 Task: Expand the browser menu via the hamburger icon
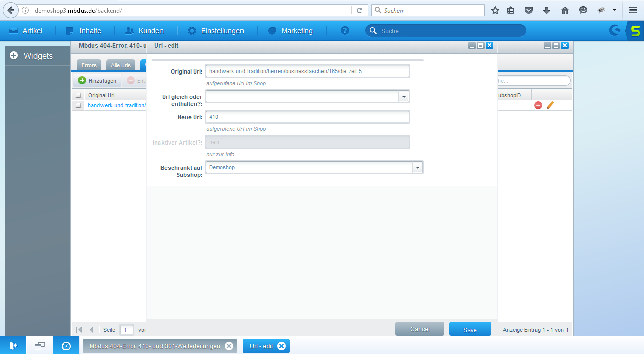633,10
